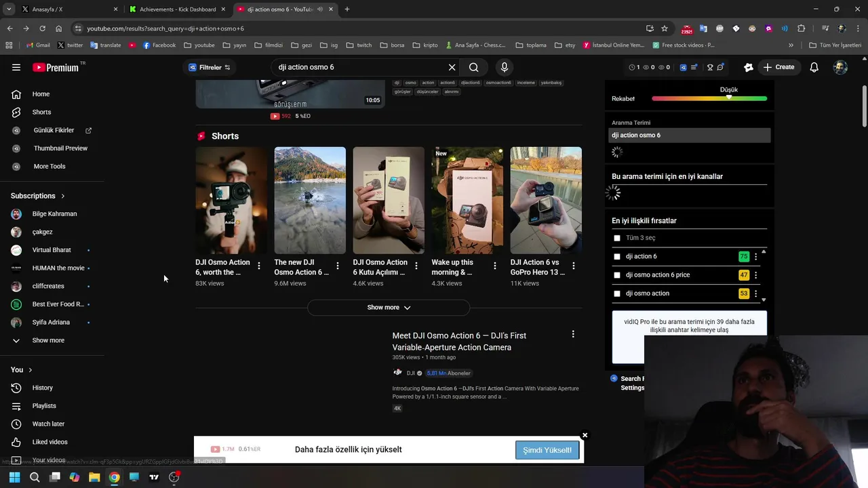The image size is (868, 488).
Task: Open Meet DJI Osmo Action 6 video title
Action: (x=459, y=342)
